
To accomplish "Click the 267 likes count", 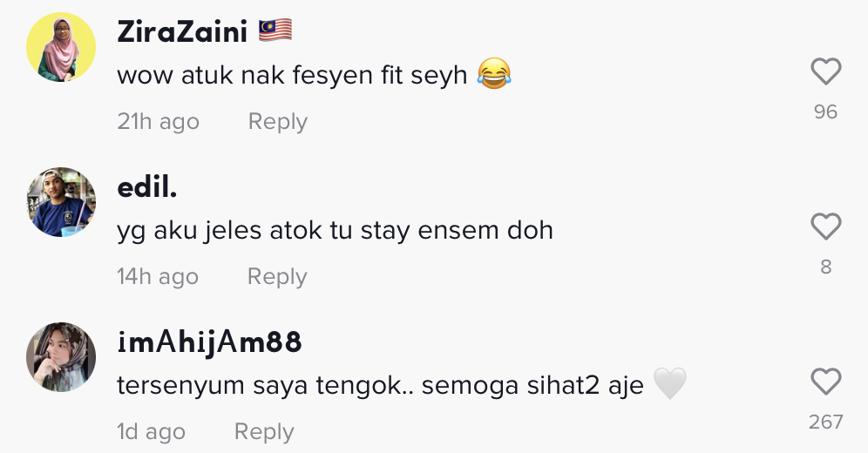I will click(x=825, y=422).
